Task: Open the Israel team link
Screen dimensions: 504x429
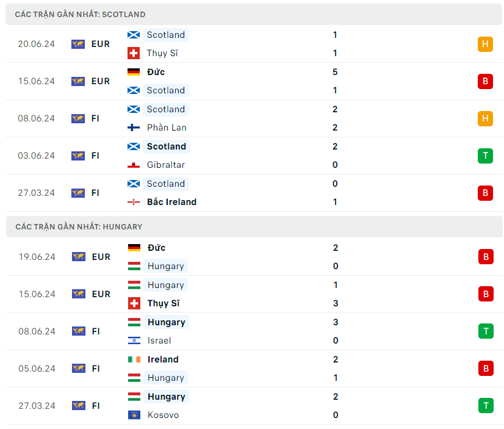Action: tap(159, 341)
